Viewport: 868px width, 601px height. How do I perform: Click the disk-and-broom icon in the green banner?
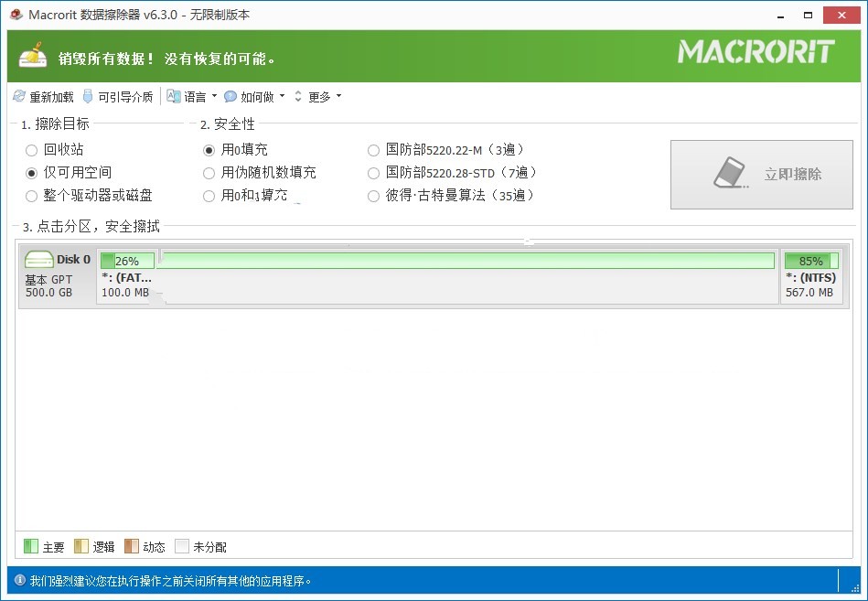click(33, 55)
